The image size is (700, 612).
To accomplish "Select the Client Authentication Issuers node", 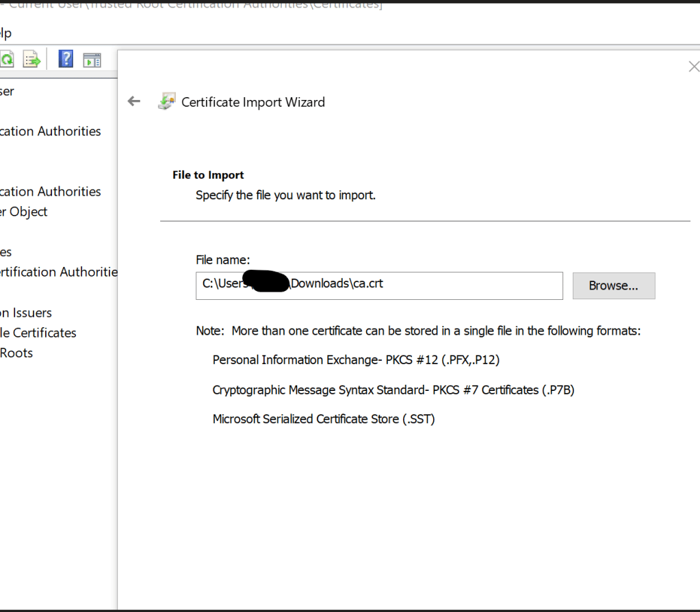I will tap(26, 312).
